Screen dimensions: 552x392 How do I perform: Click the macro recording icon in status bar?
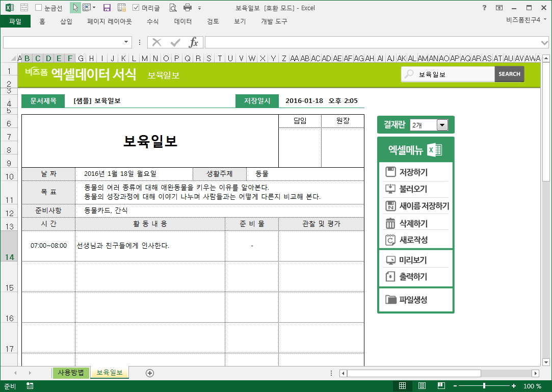tap(30, 386)
